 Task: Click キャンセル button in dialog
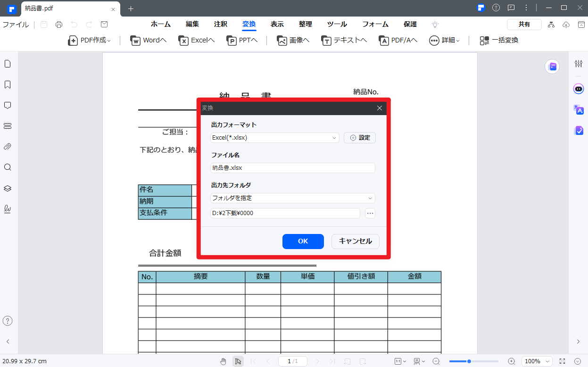point(356,241)
